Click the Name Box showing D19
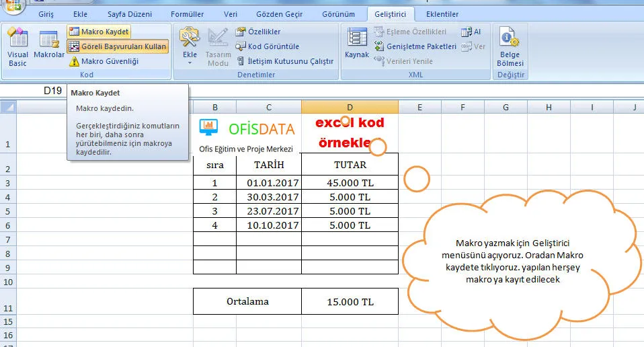The width and height of the screenshot is (644, 347). point(54,90)
